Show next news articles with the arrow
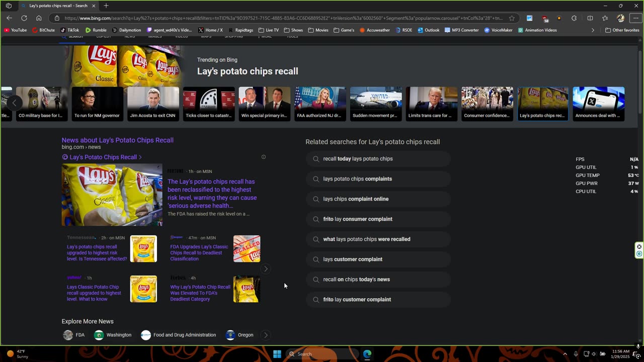Image resolution: width=644 pixels, height=362 pixels. pyautogui.click(x=266, y=269)
